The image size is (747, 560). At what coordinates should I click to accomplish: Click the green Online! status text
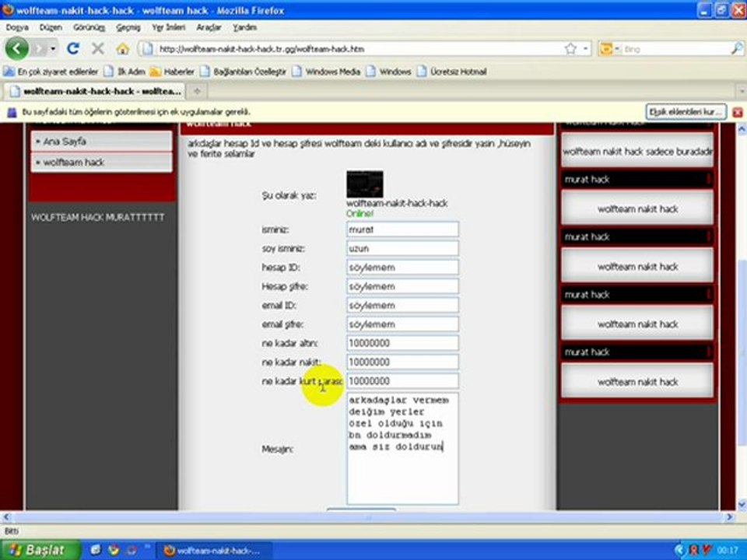click(359, 214)
